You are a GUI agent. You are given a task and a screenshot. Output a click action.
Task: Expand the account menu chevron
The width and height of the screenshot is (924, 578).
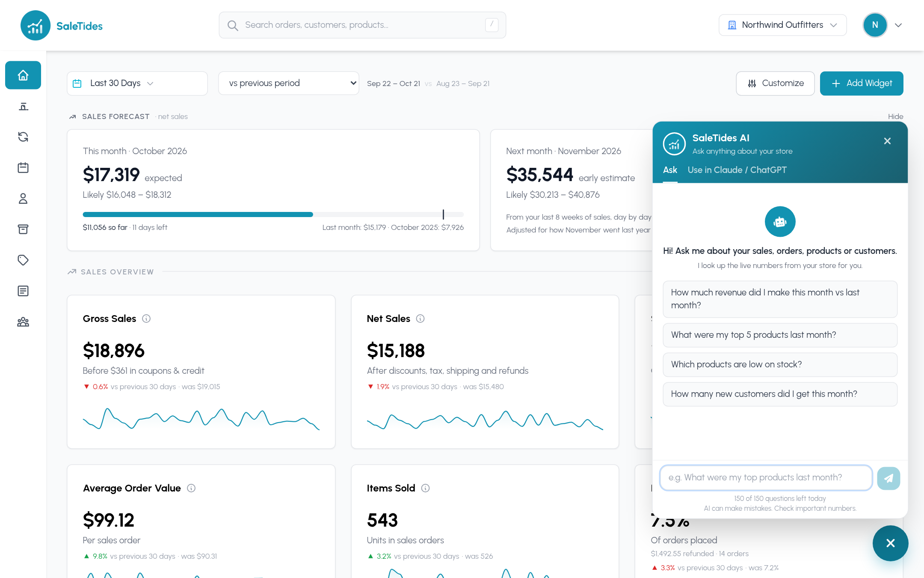click(x=898, y=25)
